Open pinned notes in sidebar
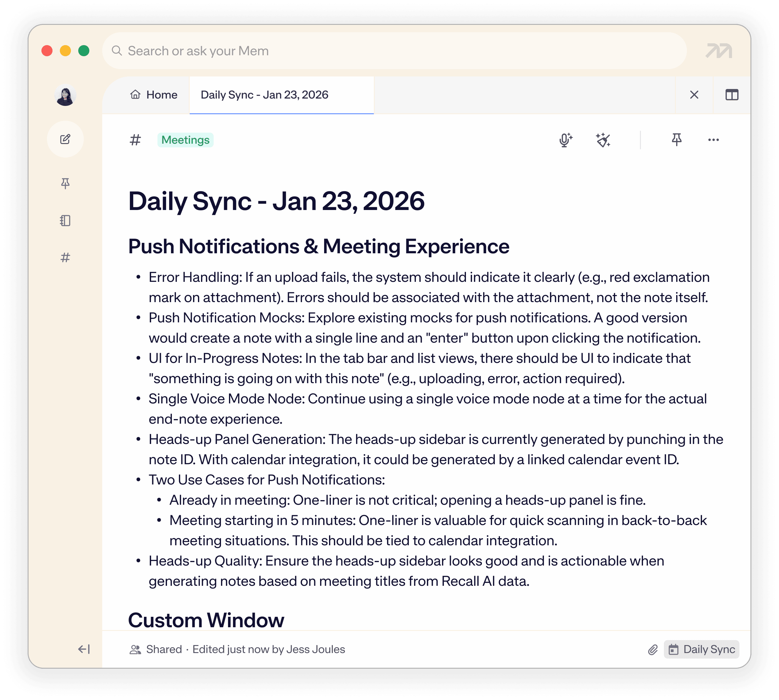 pos(65,183)
